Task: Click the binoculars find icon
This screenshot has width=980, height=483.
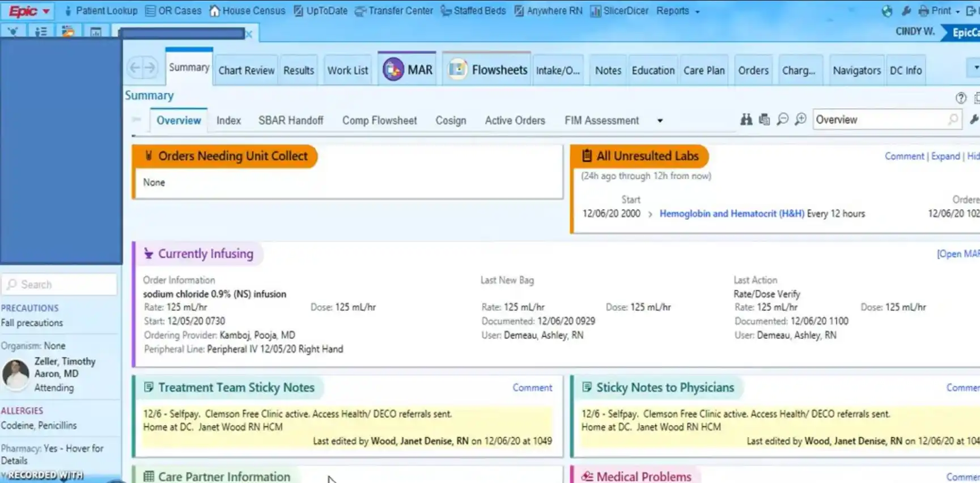Action: tap(746, 119)
